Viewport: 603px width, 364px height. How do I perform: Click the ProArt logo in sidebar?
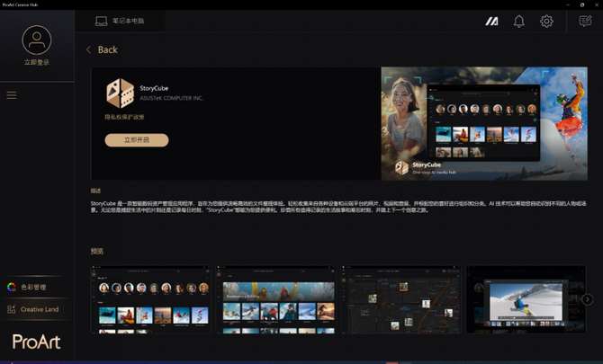pyautogui.click(x=36, y=342)
